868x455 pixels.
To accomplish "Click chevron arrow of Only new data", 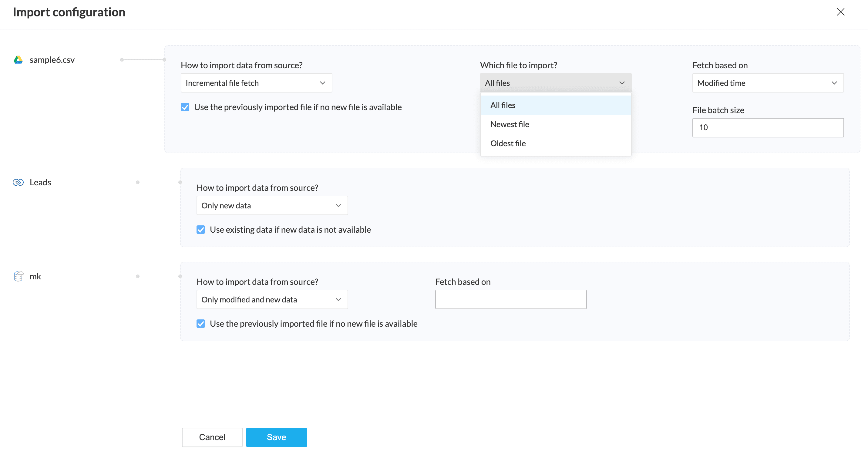I will point(338,206).
